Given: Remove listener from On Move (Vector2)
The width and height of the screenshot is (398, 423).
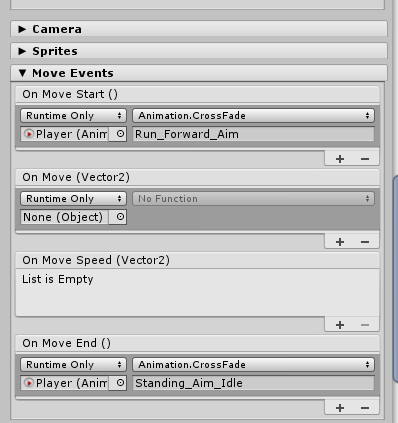Looking at the screenshot, I should point(365,242).
